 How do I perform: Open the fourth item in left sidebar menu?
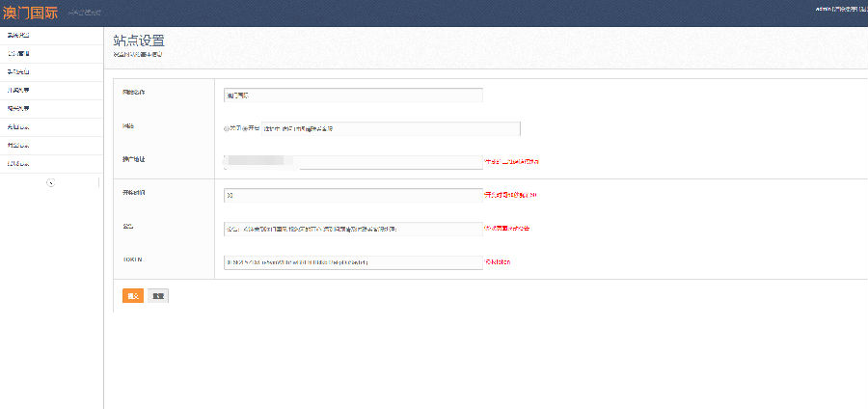pos(19,90)
